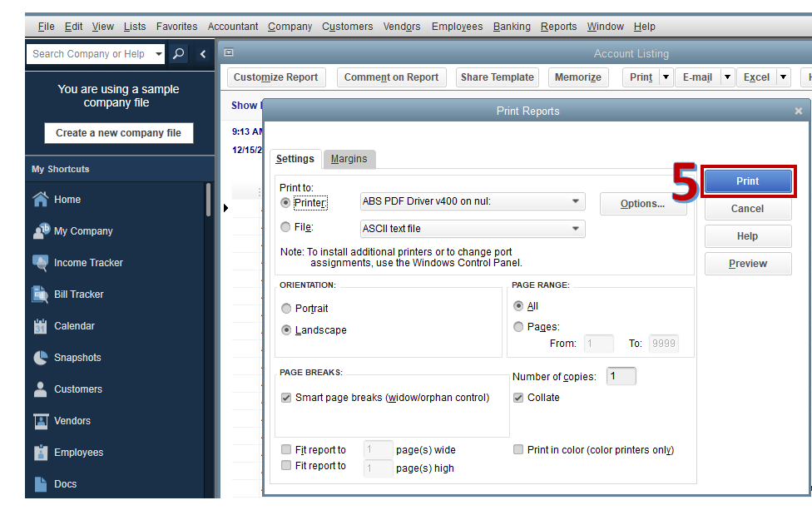Open the Help menu

pos(644,27)
